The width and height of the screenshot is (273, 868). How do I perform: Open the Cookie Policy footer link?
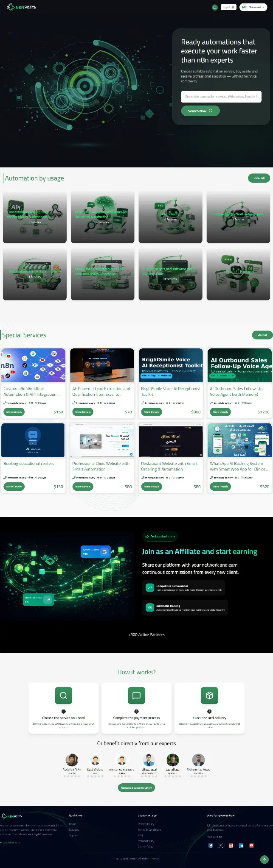click(146, 846)
